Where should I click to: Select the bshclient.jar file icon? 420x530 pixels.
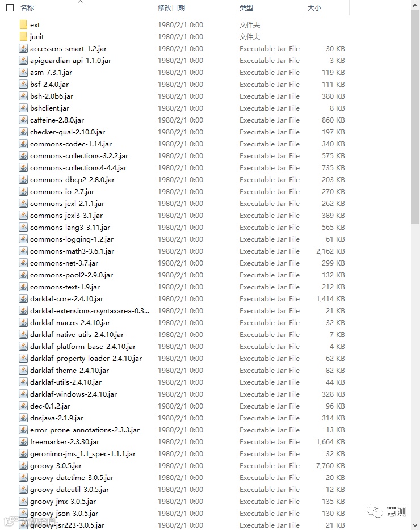pos(23,108)
